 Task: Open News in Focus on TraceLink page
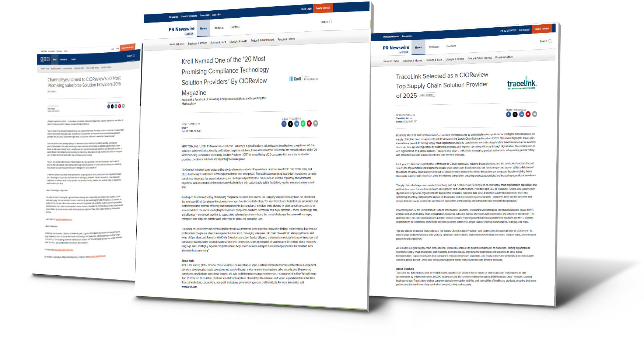391,61
